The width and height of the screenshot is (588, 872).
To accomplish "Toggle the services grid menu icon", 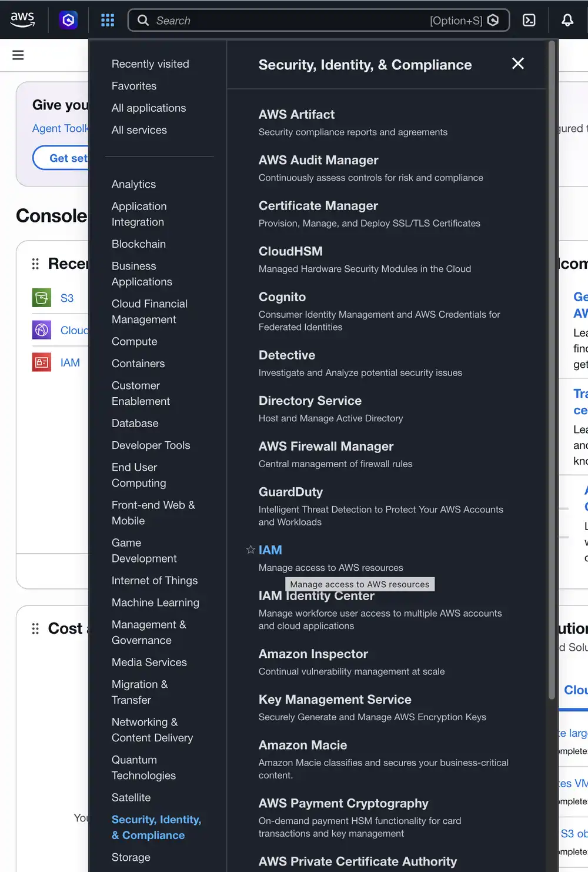I will point(108,21).
